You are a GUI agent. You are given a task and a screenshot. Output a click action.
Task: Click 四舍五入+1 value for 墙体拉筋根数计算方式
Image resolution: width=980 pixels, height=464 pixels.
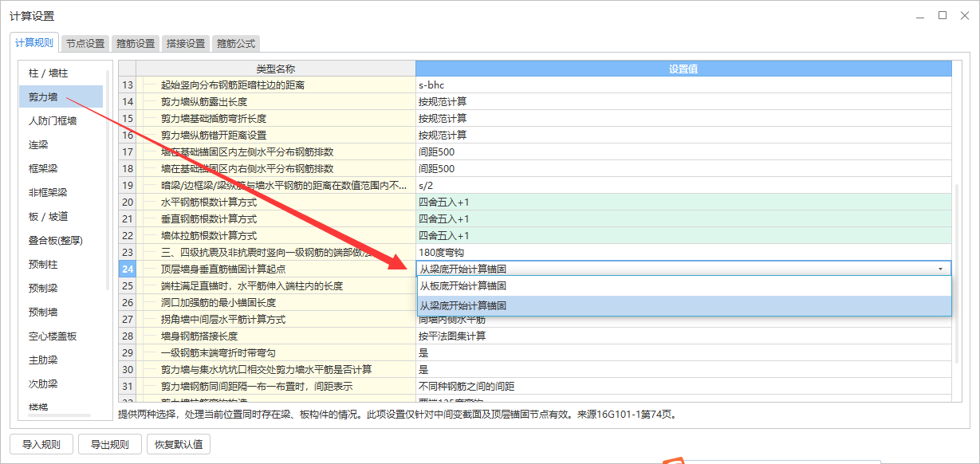683,235
